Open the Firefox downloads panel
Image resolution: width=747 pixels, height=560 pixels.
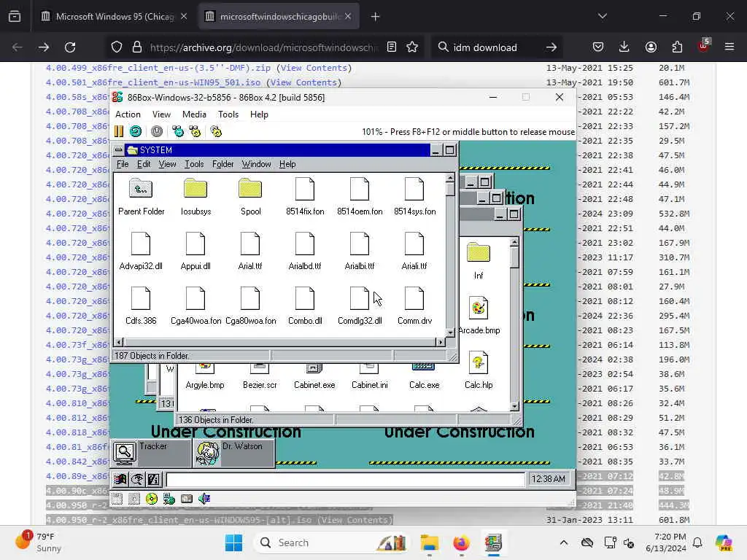(x=624, y=47)
